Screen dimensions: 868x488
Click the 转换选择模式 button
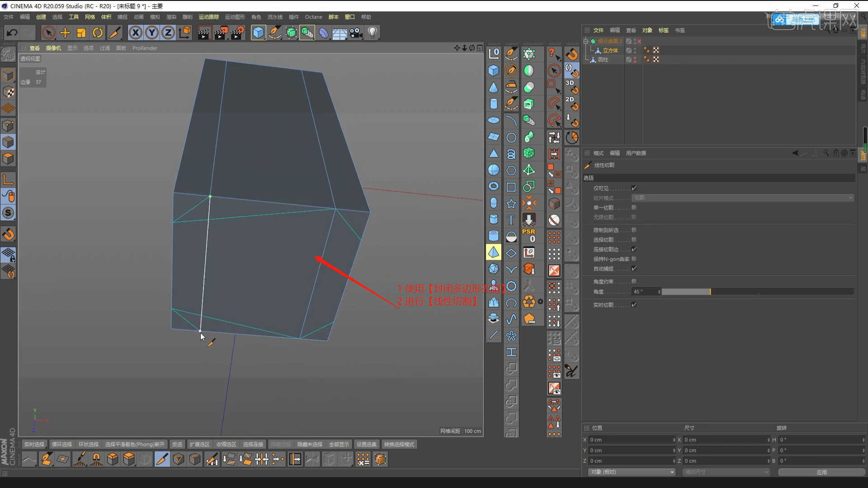399,444
